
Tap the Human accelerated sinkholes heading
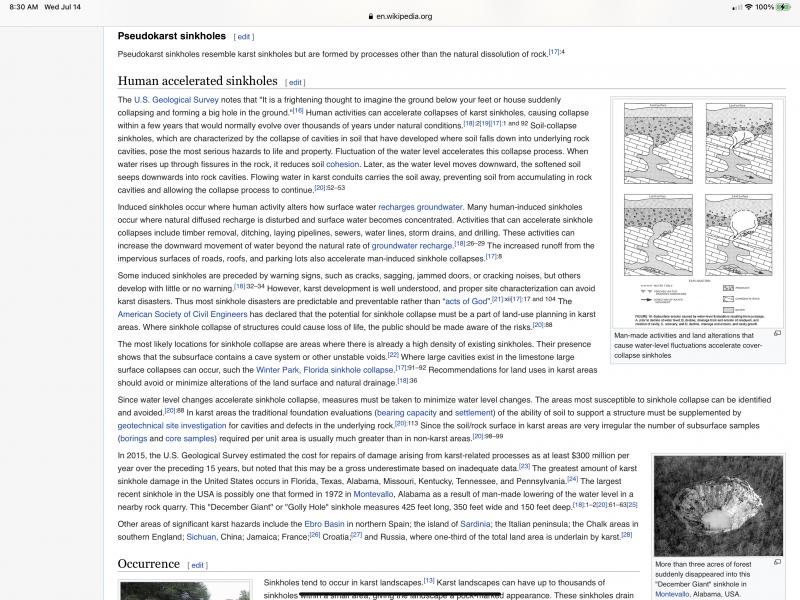pyautogui.click(x=197, y=81)
